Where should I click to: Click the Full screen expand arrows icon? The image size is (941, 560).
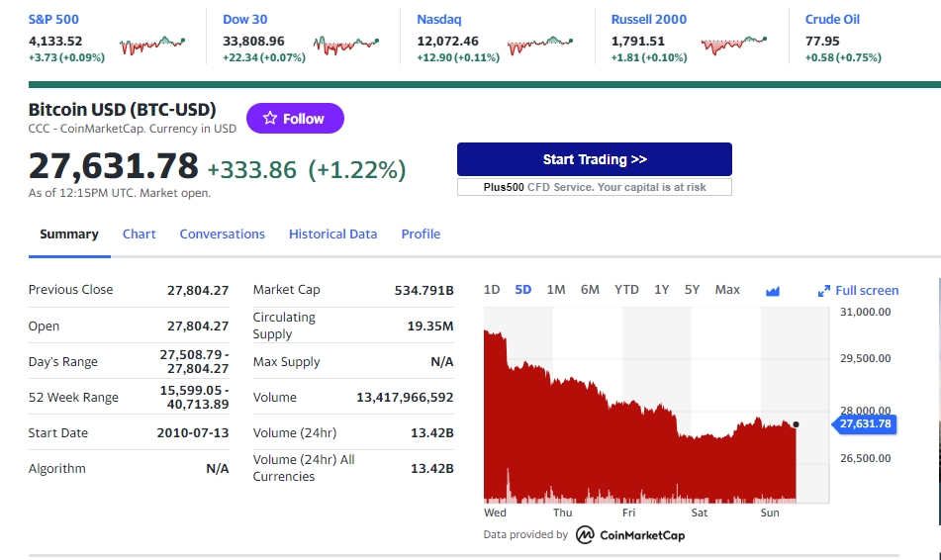[824, 291]
